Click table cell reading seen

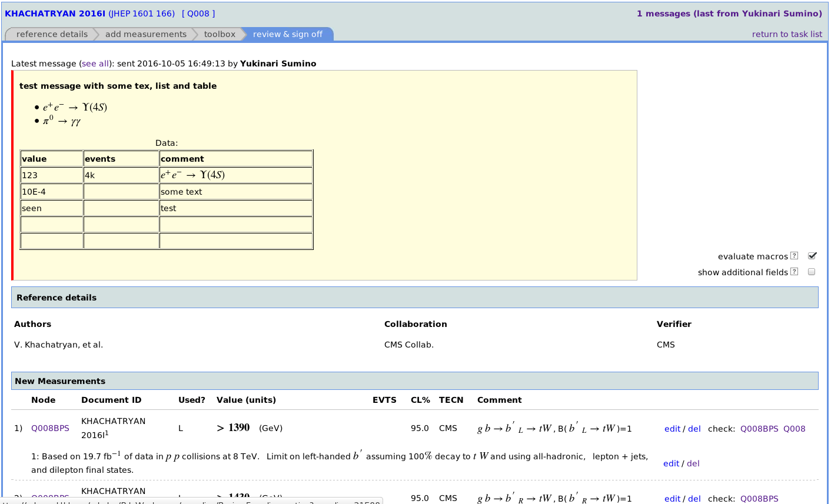pyautogui.click(x=52, y=208)
